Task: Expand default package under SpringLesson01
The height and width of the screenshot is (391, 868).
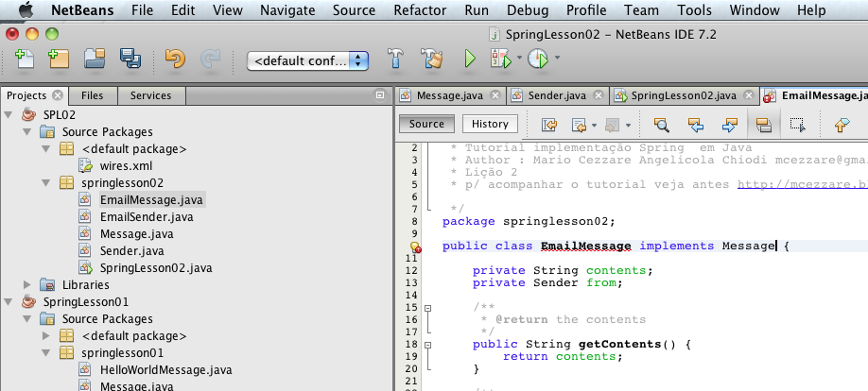Action: [46, 335]
